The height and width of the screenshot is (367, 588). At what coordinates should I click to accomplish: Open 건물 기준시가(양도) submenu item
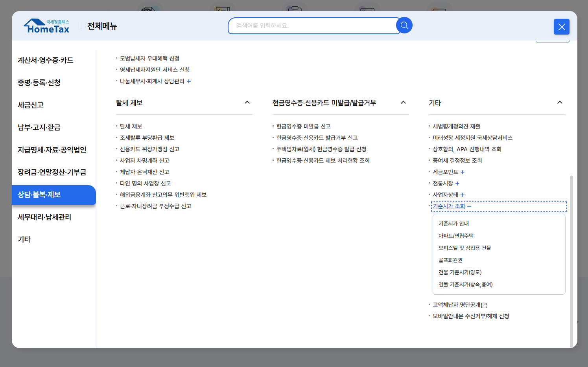460,272
